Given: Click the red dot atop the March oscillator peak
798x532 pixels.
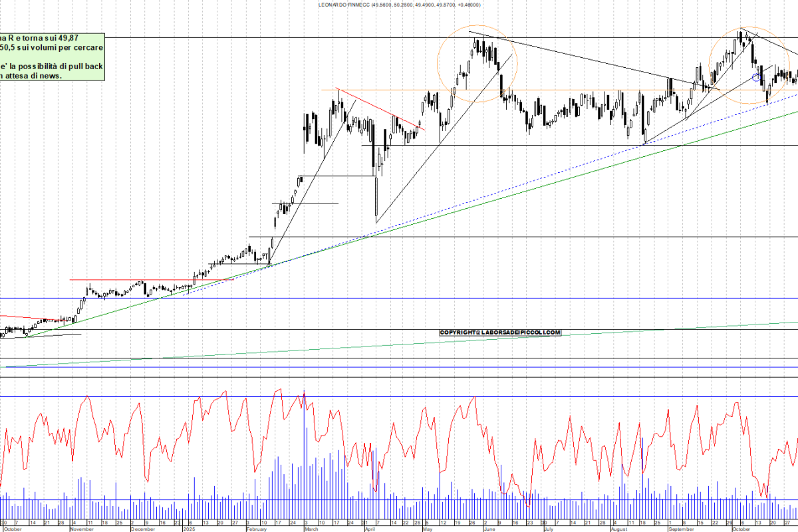Looking at the screenshot, I should pos(305,396).
